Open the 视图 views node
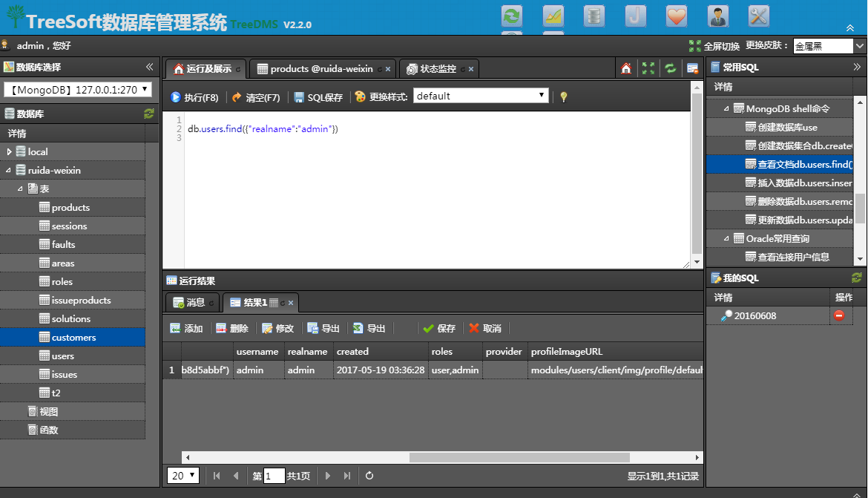The width and height of the screenshot is (868, 498). click(48, 412)
